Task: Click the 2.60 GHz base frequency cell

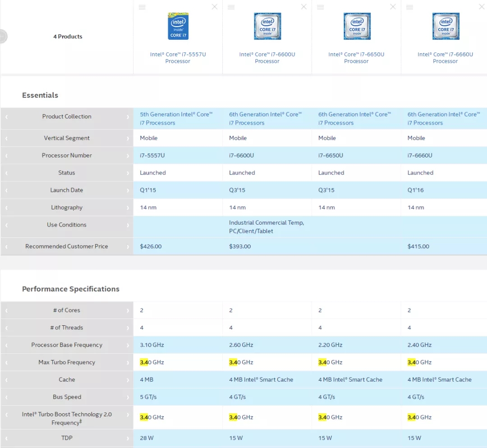Action: 241,345
